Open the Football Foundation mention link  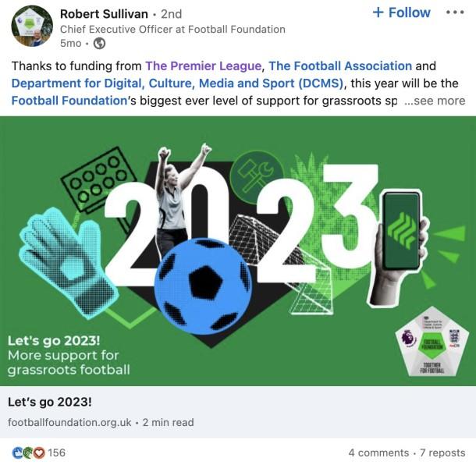(x=69, y=101)
